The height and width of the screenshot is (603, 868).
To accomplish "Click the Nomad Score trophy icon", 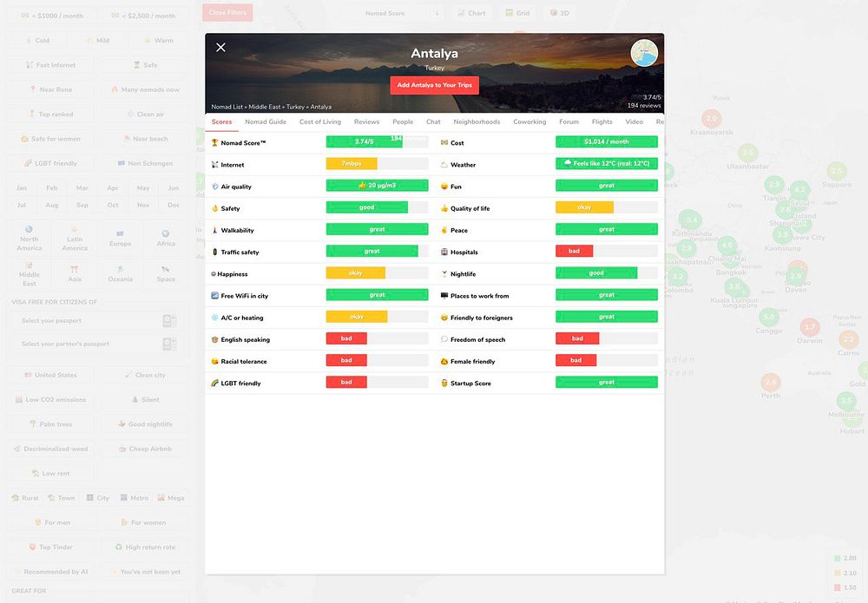I will tap(214, 143).
